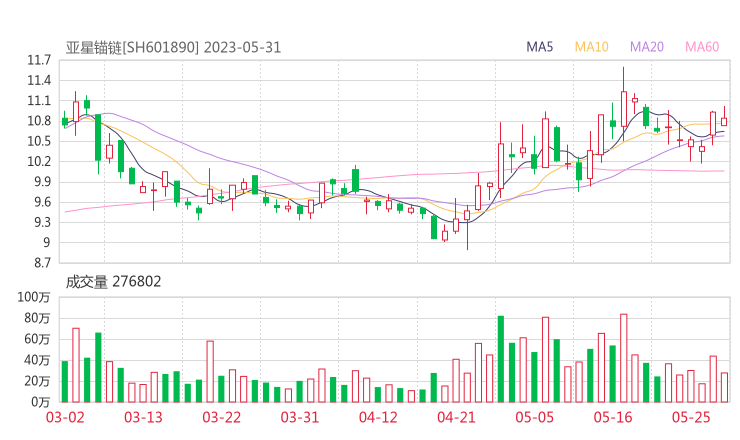
Task: Click the tall green volume bar above 80万
Action: [x=501, y=359]
